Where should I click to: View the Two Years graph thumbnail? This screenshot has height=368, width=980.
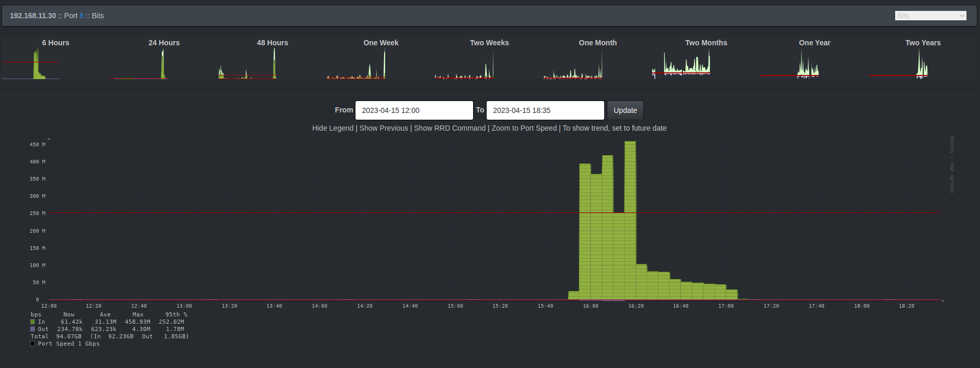pyautogui.click(x=898, y=65)
